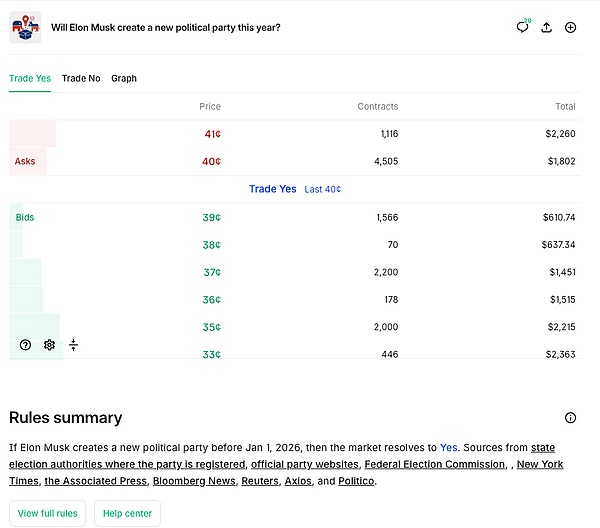Open the Politico source link
600x528 pixels.
point(357,481)
